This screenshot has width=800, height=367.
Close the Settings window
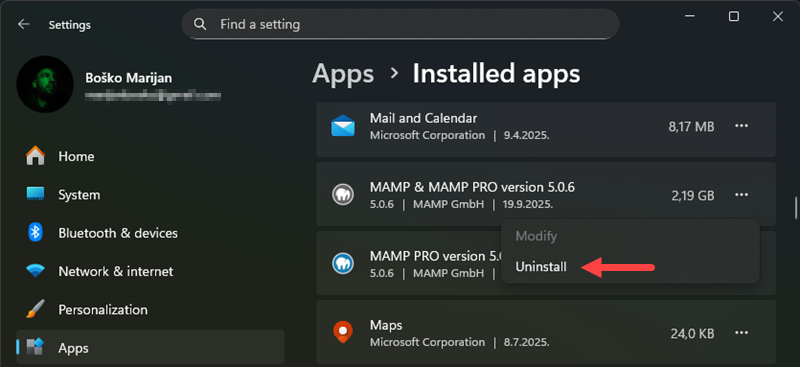(x=778, y=17)
